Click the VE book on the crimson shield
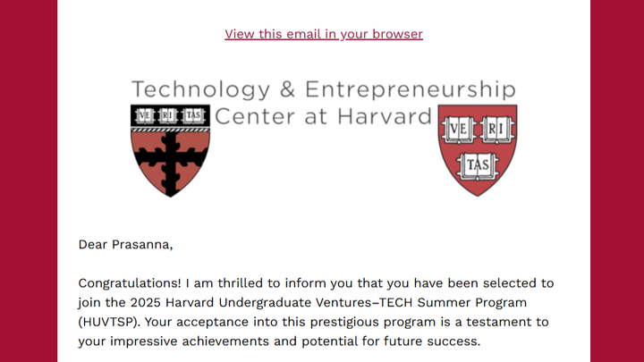The image size is (644, 362). [458, 130]
